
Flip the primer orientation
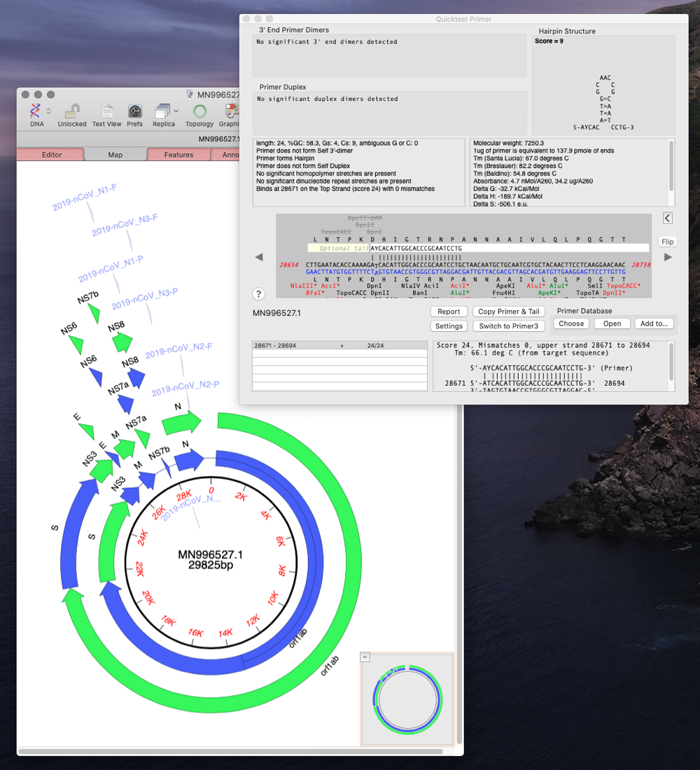[x=667, y=241]
